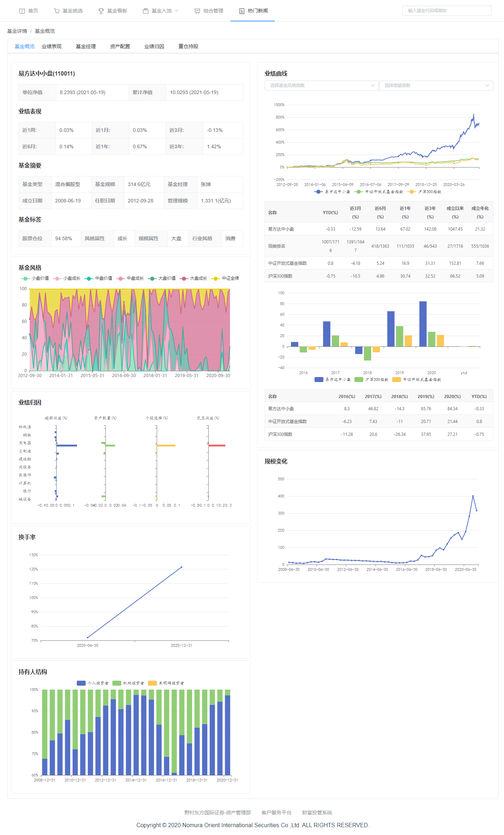This screenshot has width=504, height=835.
Task: Click blue 易方达中小盘 swatch in bar chart legend
Action: pyautogui.click(x=319, y=380)
